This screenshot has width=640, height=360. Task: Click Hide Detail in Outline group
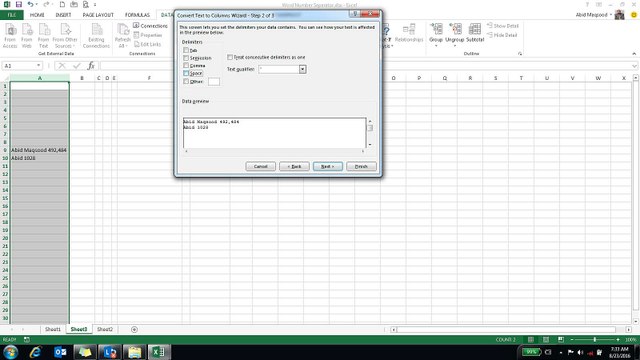click(502, 35)
